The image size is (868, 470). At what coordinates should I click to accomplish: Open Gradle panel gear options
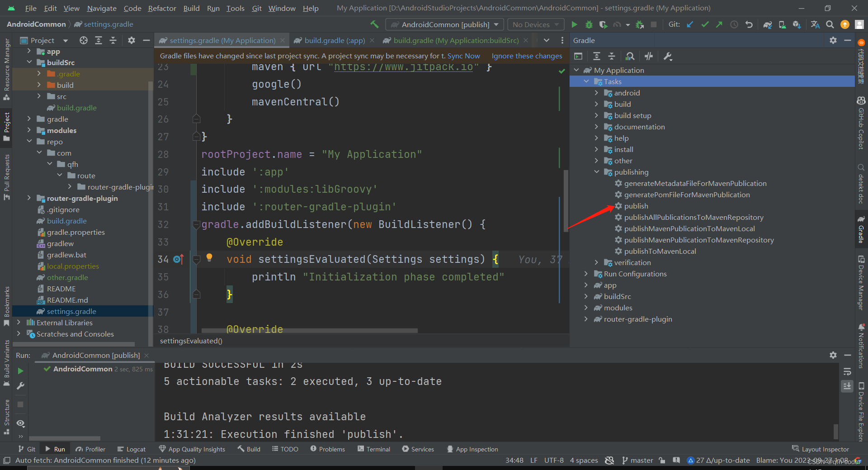tap(833, 40)
